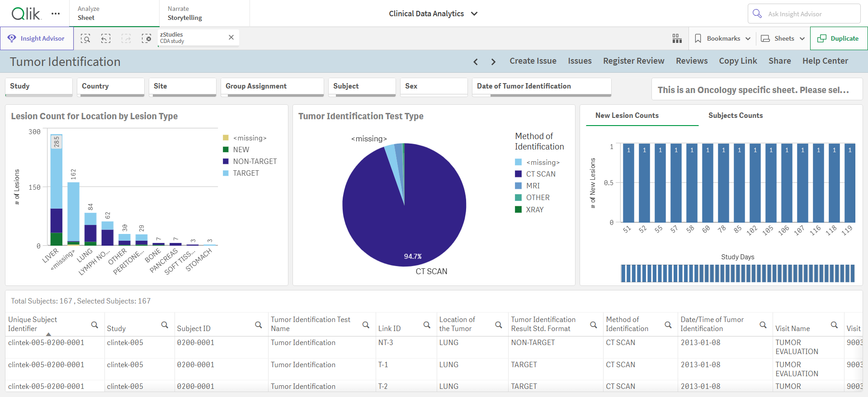The height and width of the screenshot is (397, 868).
Task: Activate the smart search selection icon
Action: tap(85, 38)
